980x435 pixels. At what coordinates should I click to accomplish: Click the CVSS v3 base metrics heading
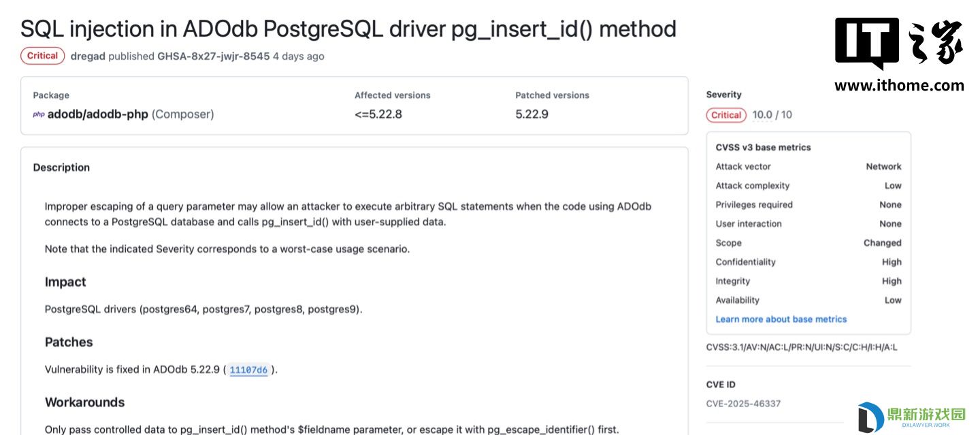click(764, 147)
